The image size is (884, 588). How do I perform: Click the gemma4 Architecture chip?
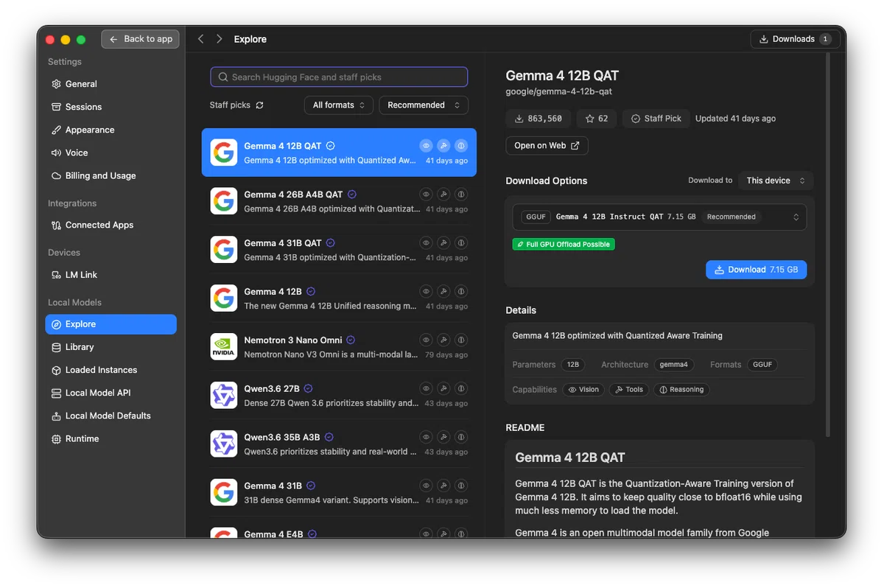[x=673, y=365]
